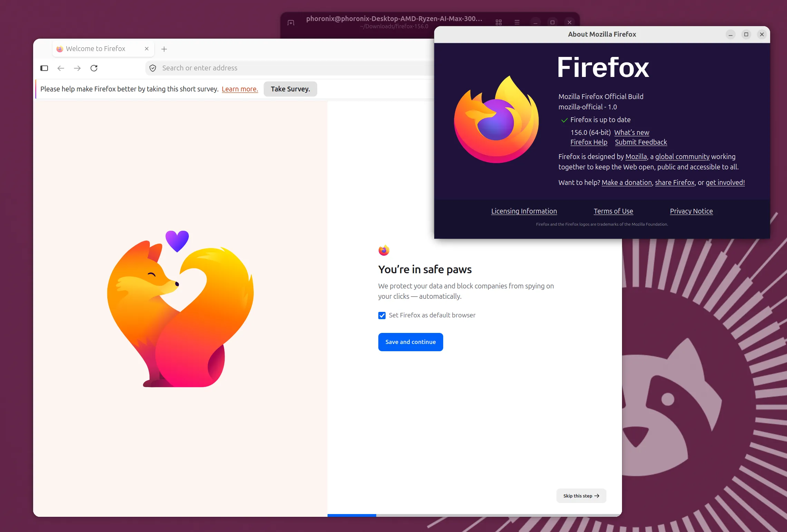Open the Privacy Notice link
787x532 pixels.
[691, 211]
